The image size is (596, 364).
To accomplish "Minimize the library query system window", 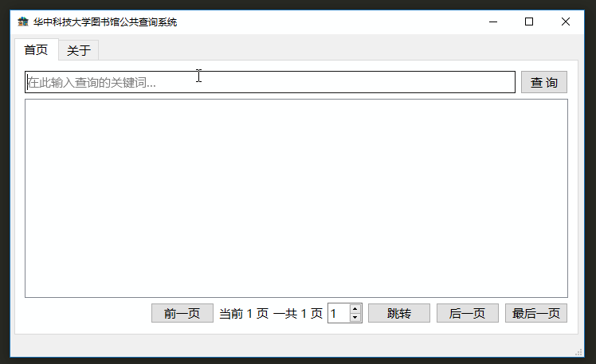I will pyautogui.click(x=493, y=22).
